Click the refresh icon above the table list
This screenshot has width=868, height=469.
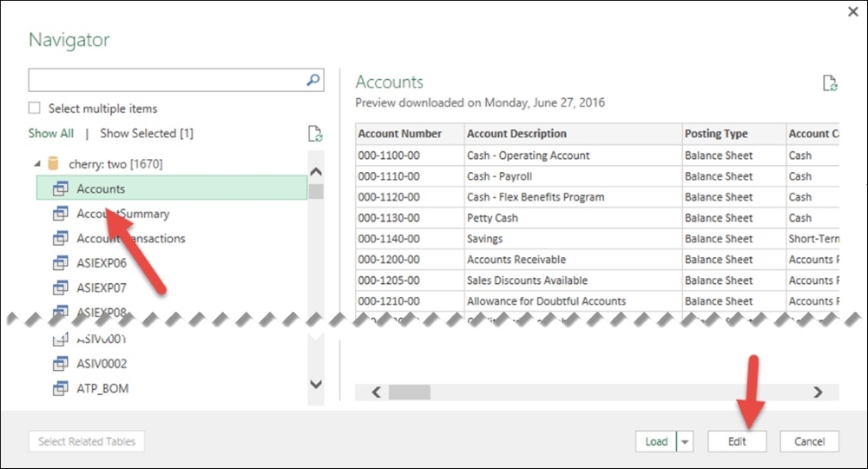315,134
